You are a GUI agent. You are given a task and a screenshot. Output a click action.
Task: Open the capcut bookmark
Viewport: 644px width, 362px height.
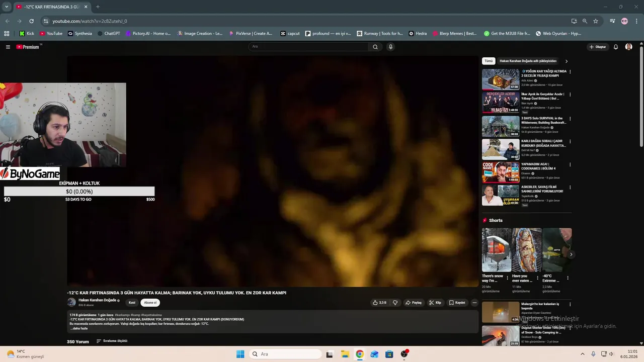290,34
